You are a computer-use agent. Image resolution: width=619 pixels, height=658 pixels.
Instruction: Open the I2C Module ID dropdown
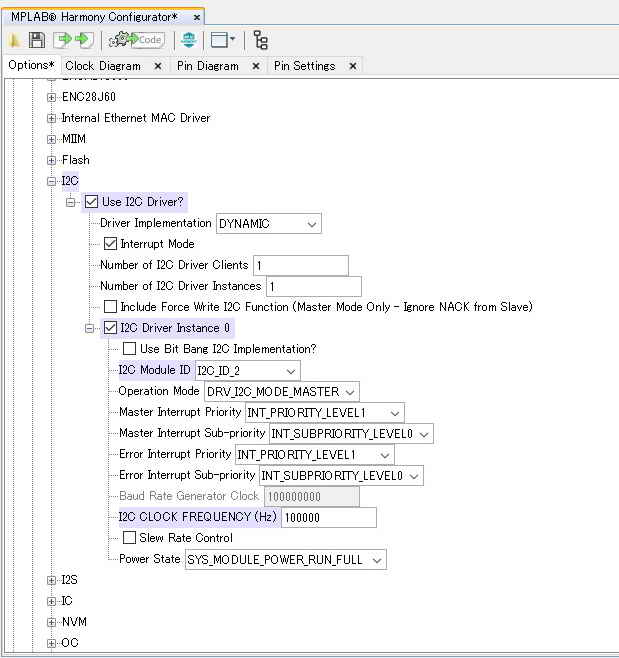pyautogui.click(x=248, y=371)
